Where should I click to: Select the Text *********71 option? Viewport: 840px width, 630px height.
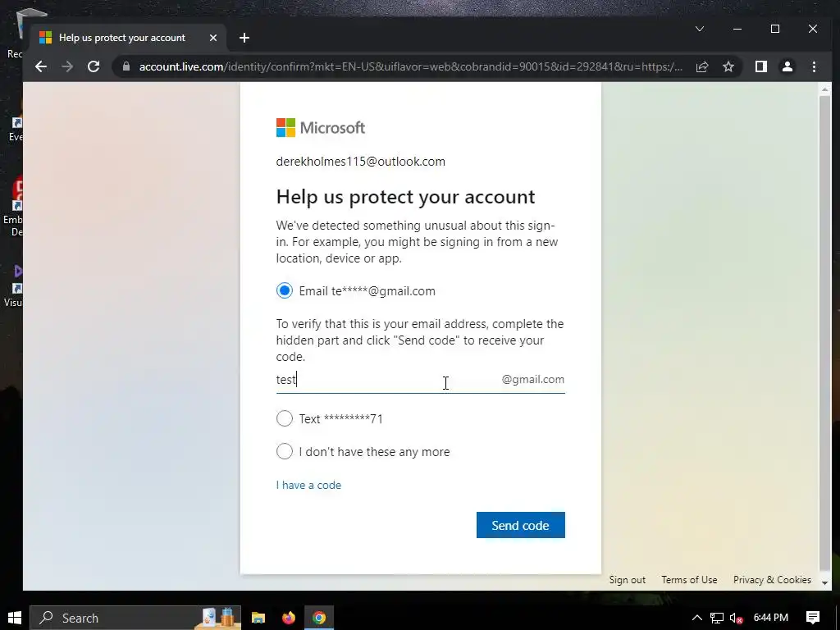coord(285,418)
